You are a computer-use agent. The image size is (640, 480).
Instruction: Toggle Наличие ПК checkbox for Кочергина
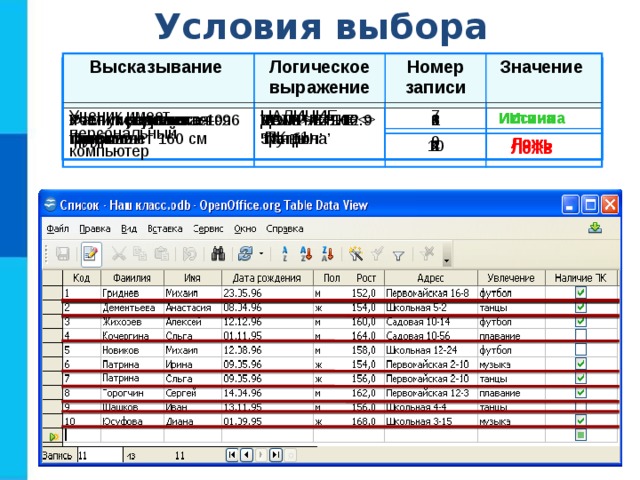point(580,336)
